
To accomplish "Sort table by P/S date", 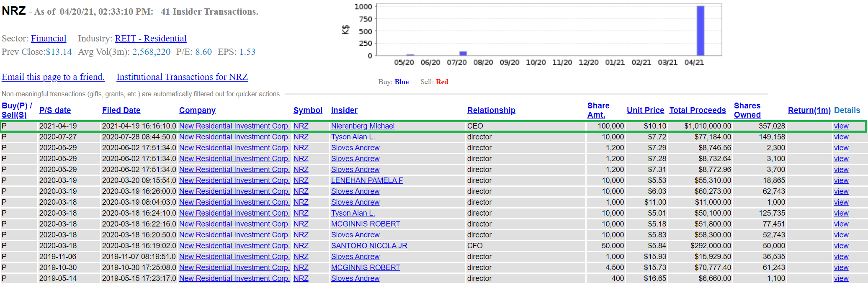I will [55, 110].
